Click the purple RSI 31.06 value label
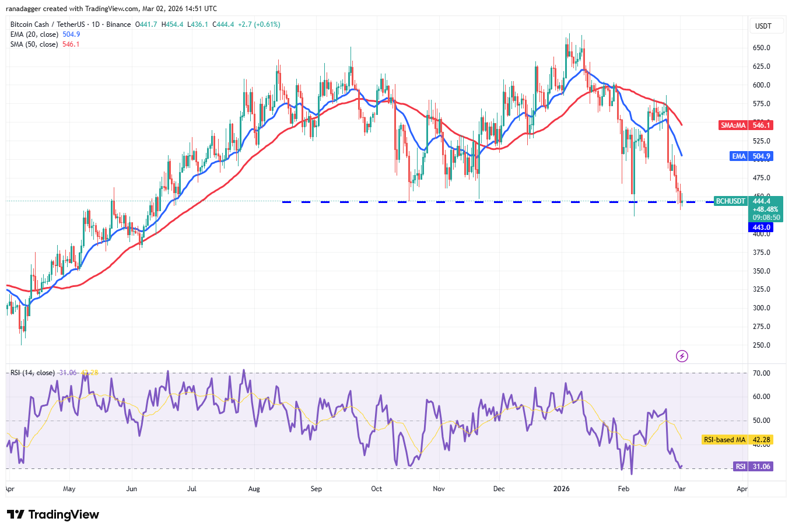Screen dimensions: 792x532 [755, 466]
